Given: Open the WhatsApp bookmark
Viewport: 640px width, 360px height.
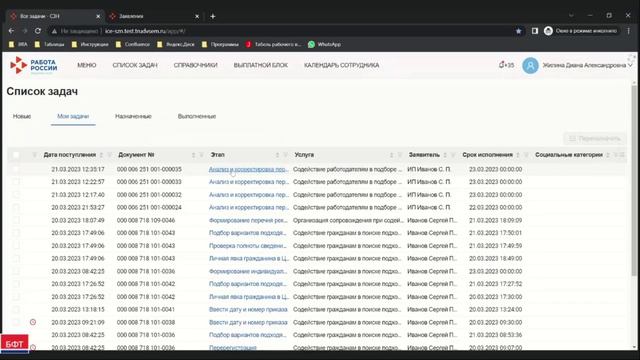Looking at the screenshot, I should (x=324, y=44).
